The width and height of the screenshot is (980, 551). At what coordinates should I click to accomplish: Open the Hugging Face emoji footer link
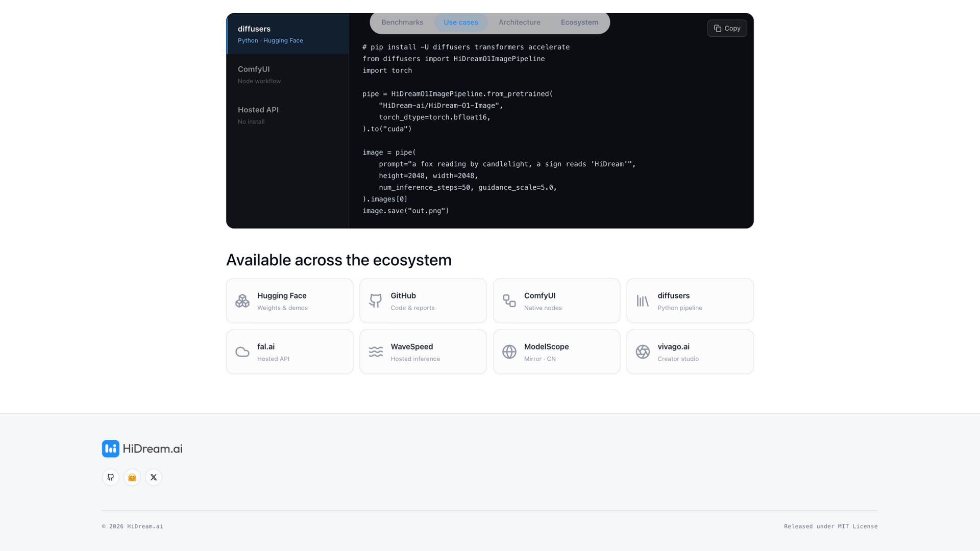(132, 477)
